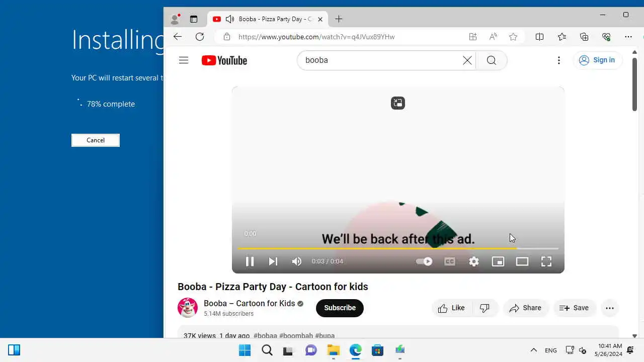Run search with magnifier button

click(x=492, y=60)
